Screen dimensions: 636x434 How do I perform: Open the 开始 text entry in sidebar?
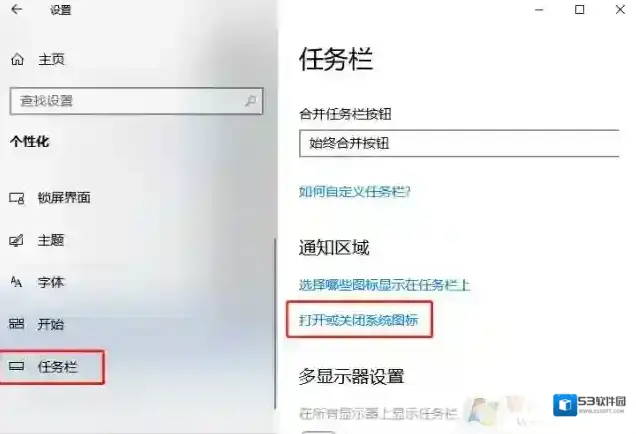tap(51, 324)
